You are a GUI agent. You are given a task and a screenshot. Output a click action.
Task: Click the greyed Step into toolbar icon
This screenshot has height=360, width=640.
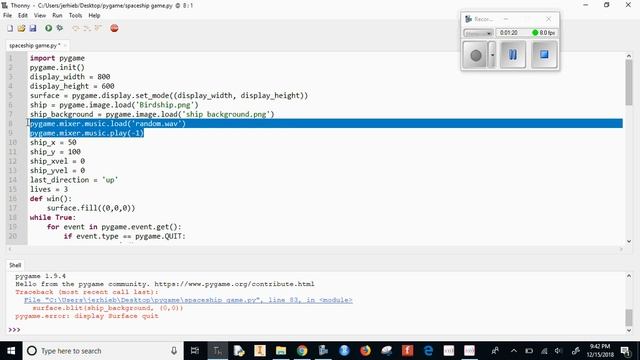coord(87,28)
